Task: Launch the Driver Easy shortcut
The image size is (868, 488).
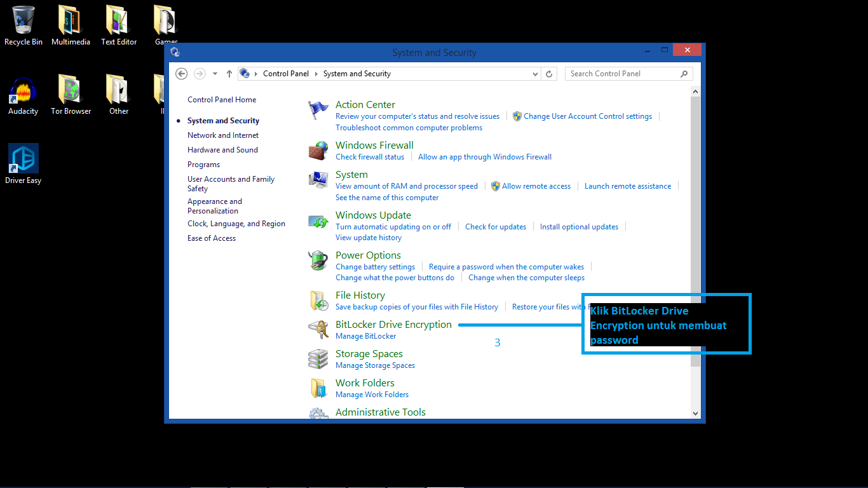Action: click(24, 164)
